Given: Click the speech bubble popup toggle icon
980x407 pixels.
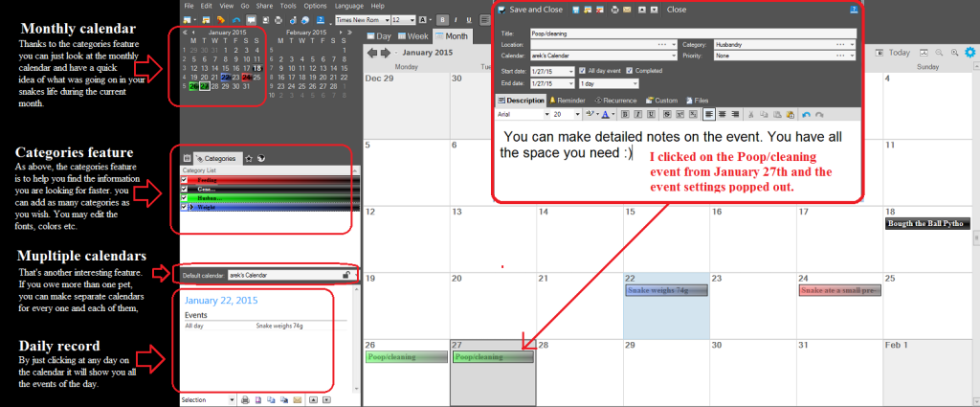Looking at the screenshot, I should pos(252,20).
